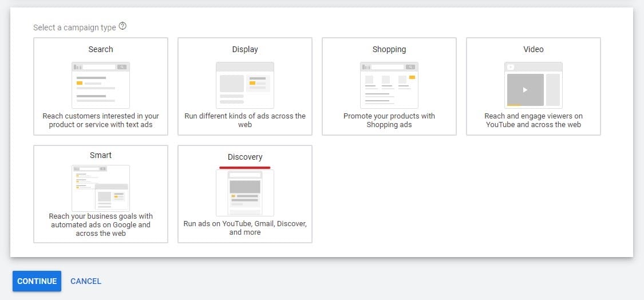Image resolution: width=644 pixels, height=300 pixels.
Task: Click the Cancel link
Action: (x=86, y=281)
